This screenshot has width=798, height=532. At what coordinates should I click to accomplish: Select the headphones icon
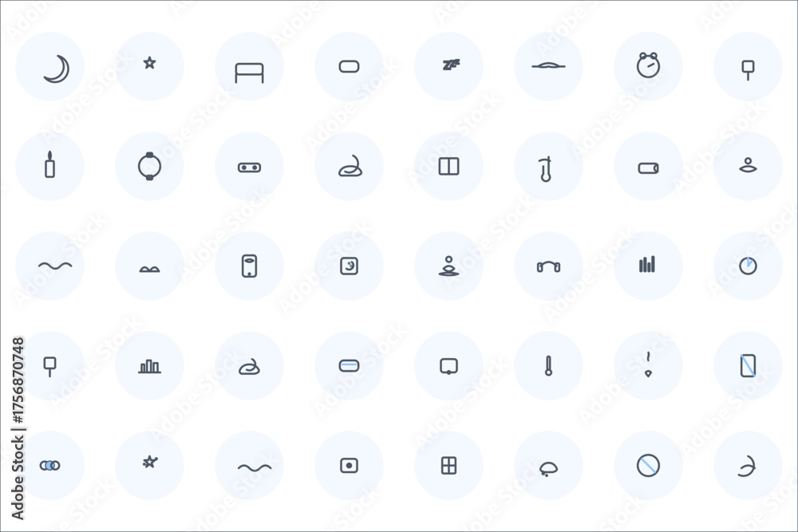[x=548, y=266]
